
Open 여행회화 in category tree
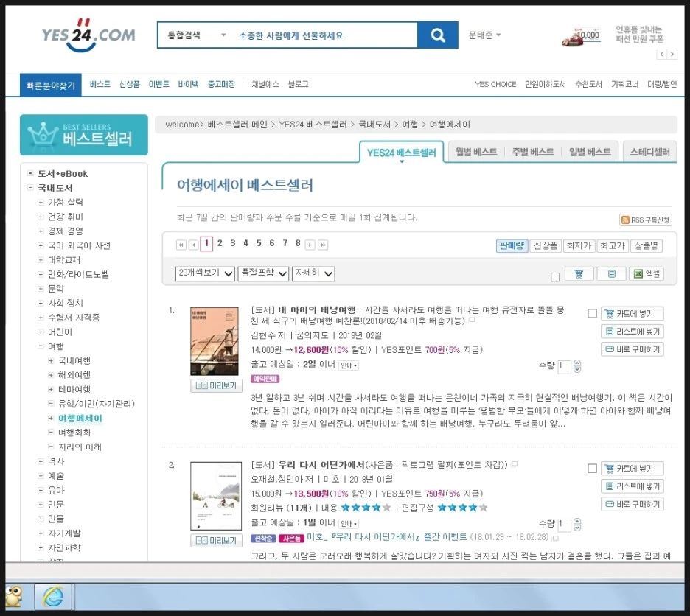[74, 433]
